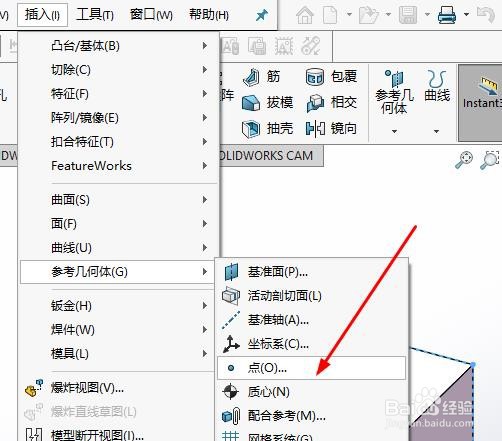This screenshot has width=502, height=441.
Task: Click the New document icon
Action: pos(330,15)
